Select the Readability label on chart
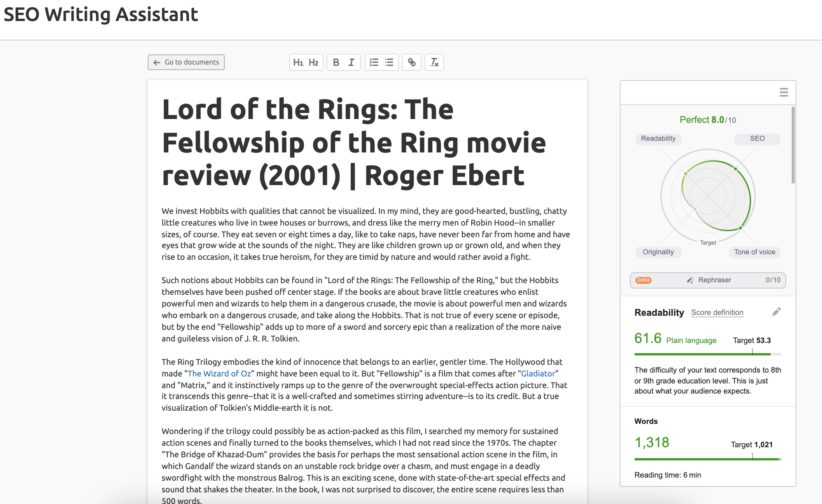This screenshot has width=822, height=504. pyautogui.click(x=658, y=138)
